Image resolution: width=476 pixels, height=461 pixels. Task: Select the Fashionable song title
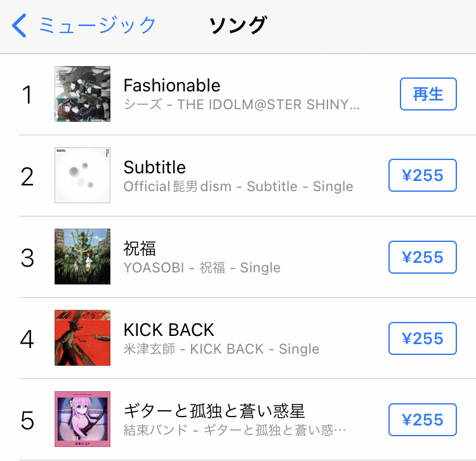click(172, 85)
